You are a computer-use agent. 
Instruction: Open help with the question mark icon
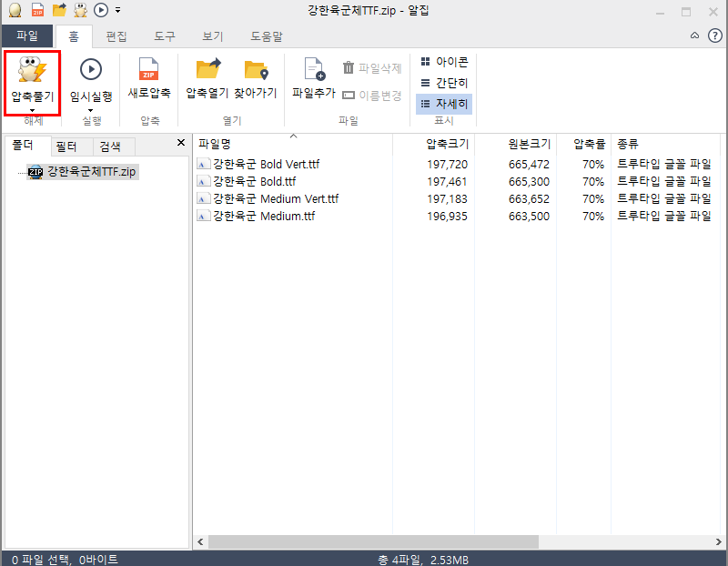(x=714, y=35)
